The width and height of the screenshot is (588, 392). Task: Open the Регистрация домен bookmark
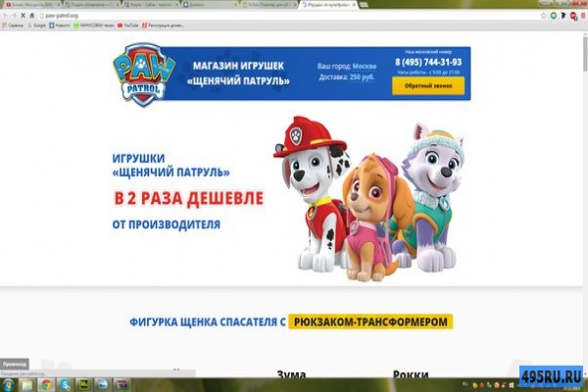[163, 25]
